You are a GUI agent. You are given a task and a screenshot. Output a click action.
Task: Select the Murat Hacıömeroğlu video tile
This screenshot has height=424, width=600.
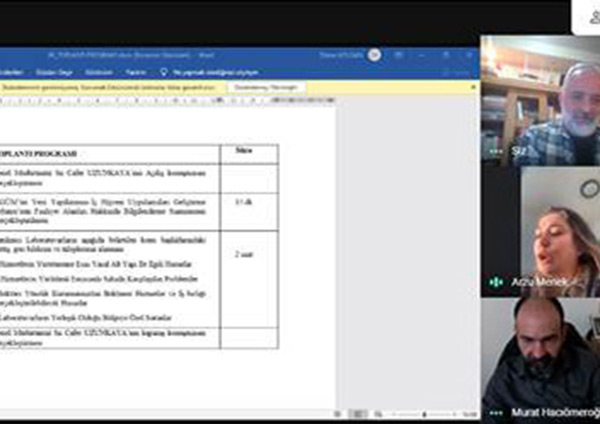540,360
